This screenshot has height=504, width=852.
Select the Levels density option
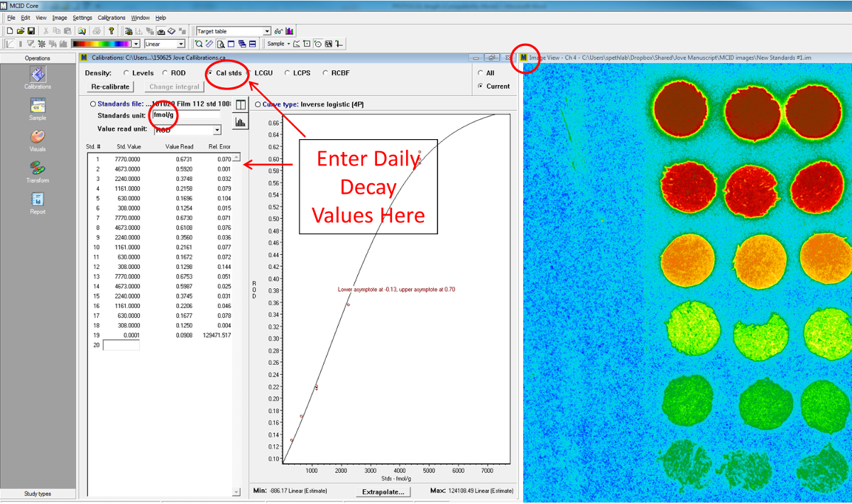(x=126, y=73)
